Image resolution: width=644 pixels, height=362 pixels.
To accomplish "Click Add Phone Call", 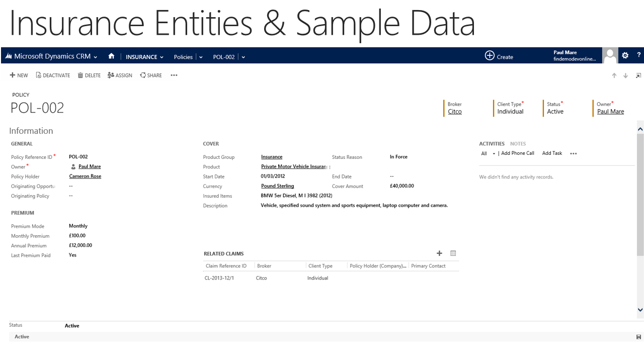I will [x=518, y=153].
